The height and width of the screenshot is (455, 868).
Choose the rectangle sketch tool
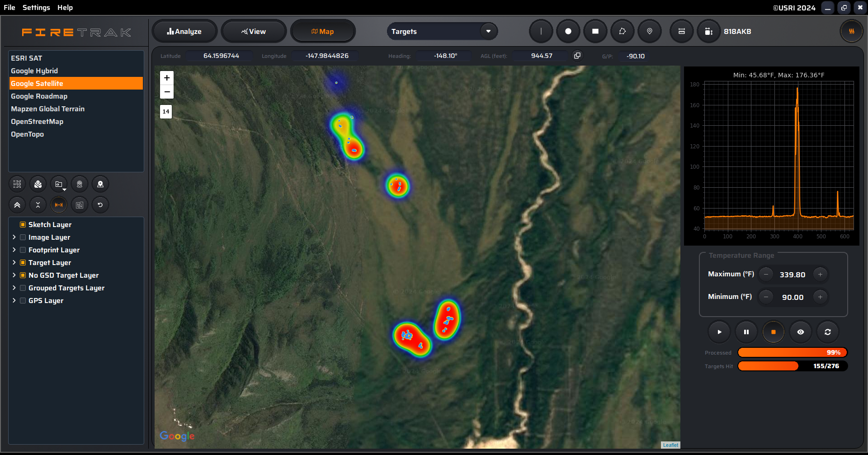(595, 32)
